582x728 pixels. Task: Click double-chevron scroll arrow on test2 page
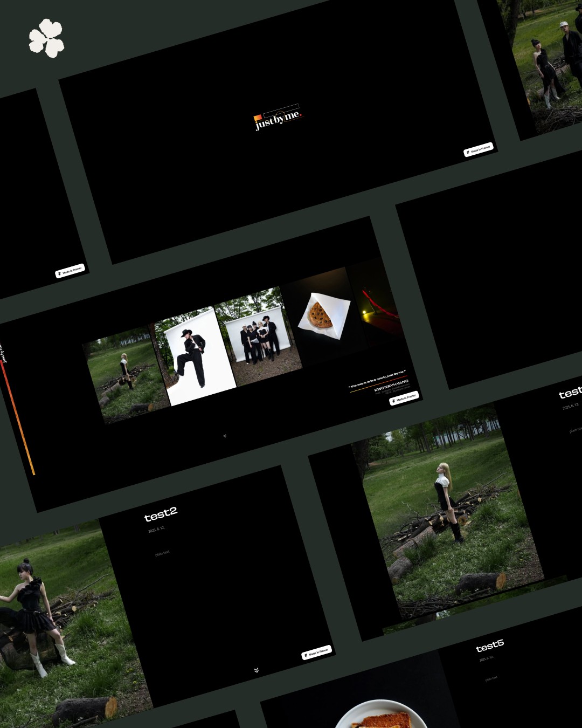point(257,670)
